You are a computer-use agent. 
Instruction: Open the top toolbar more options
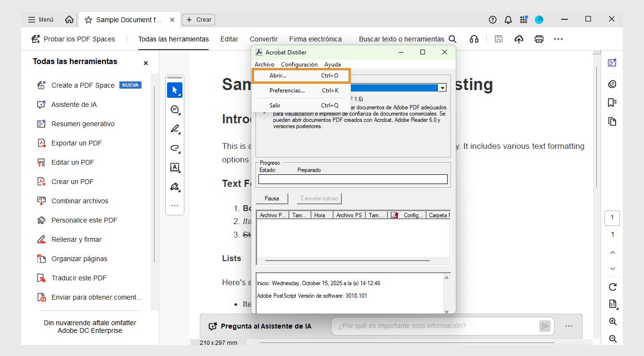tap(558, 39)
